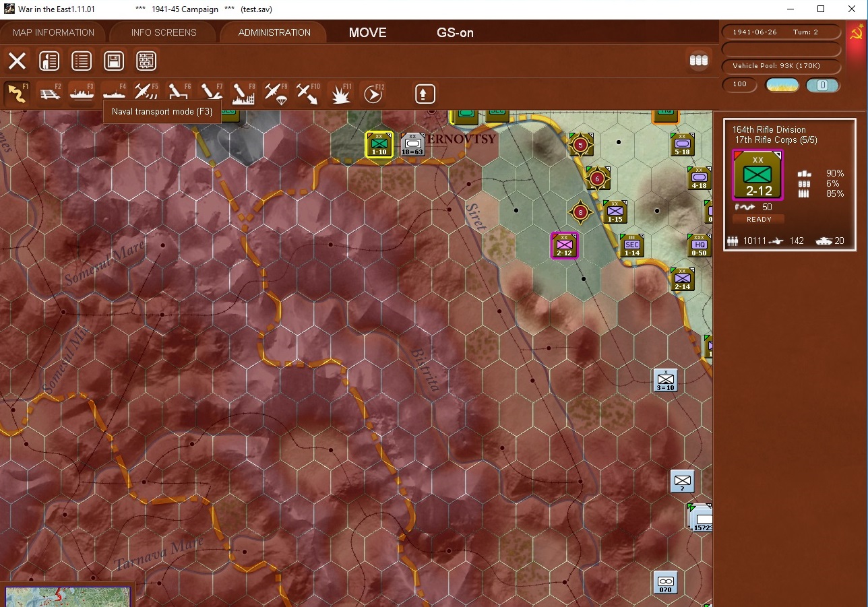This screenshot has height=607, width=868.
Task: Click the 17th Rifle Corps (5/5) link
Action: 776,139
